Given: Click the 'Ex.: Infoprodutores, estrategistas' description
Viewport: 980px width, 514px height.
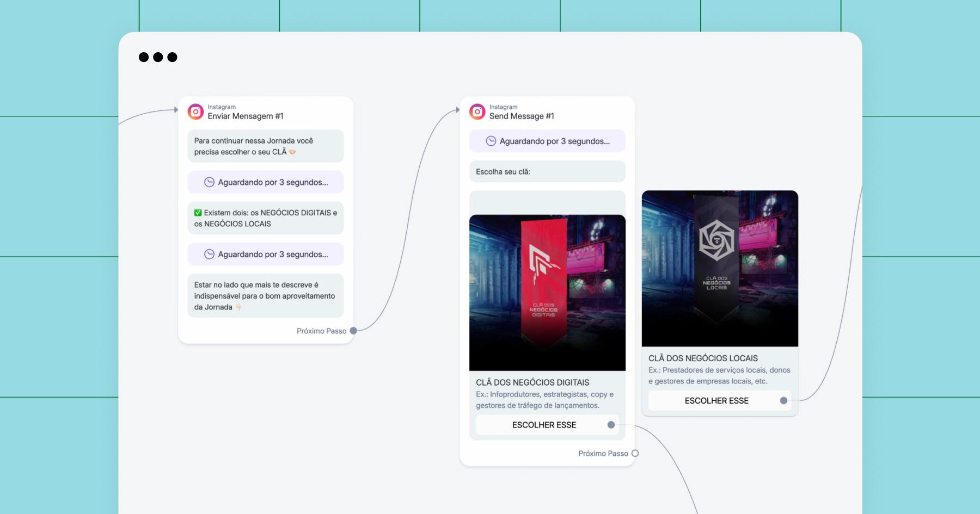Looking at the screenshot, I should 544,400.
